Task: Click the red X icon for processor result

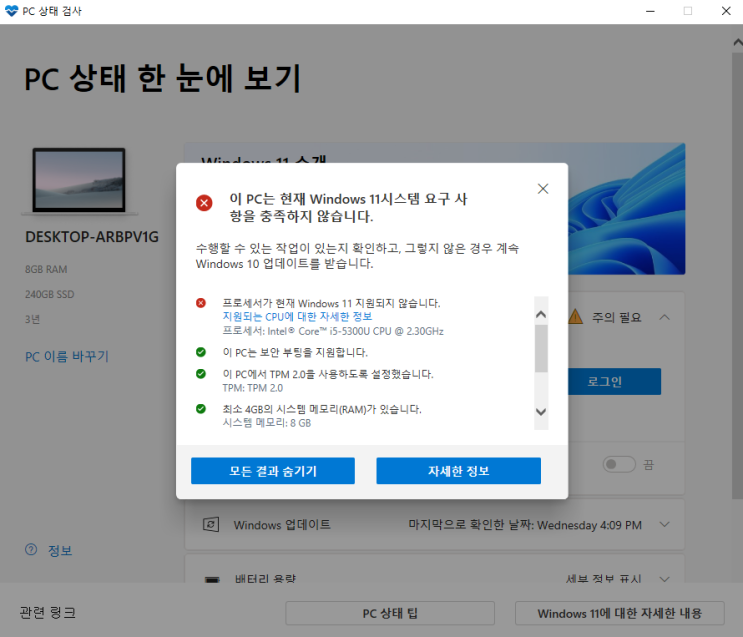Action: tap(201, 303)
